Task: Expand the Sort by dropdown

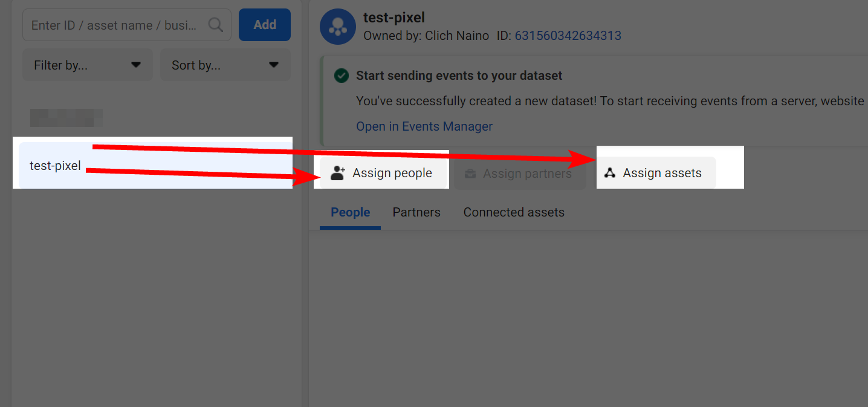Action: [x=225, y=65]
